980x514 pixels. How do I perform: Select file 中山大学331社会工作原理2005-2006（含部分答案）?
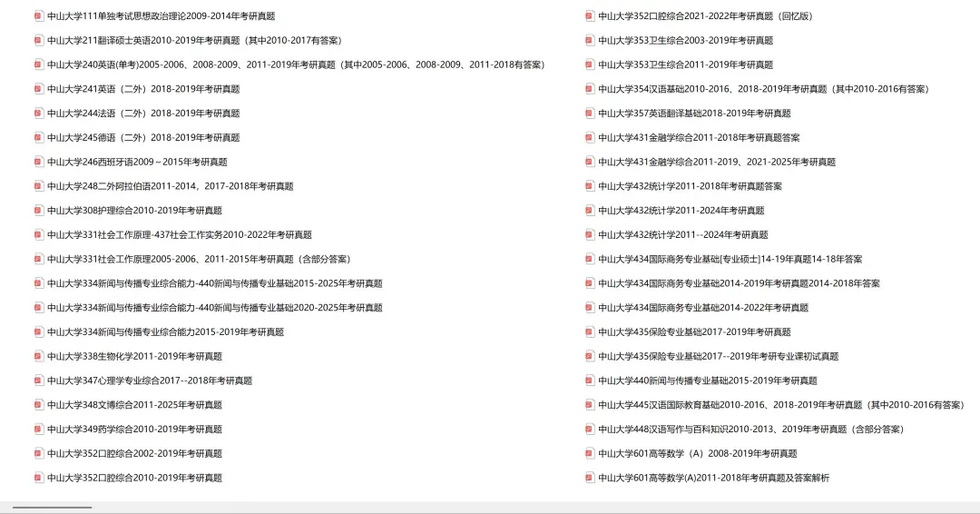click(199, 260)
